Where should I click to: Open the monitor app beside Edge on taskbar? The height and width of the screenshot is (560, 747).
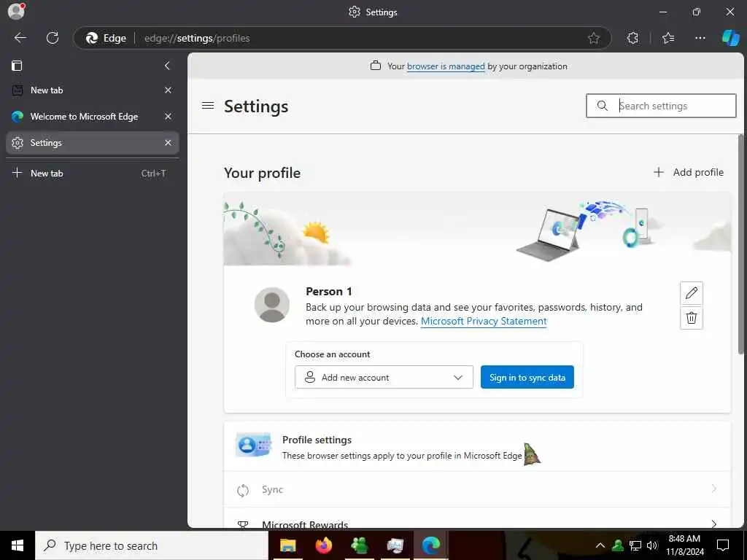395,545
